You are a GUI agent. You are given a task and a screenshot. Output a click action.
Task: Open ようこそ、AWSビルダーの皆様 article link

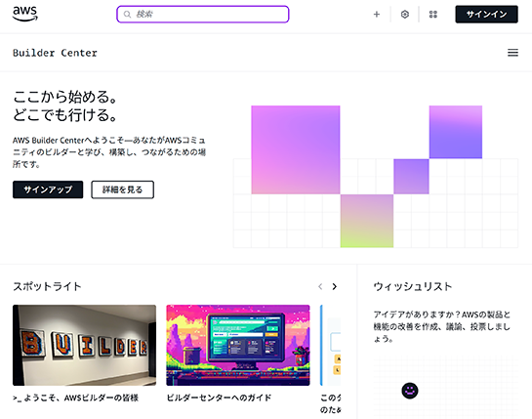click(x=76, y=398)
